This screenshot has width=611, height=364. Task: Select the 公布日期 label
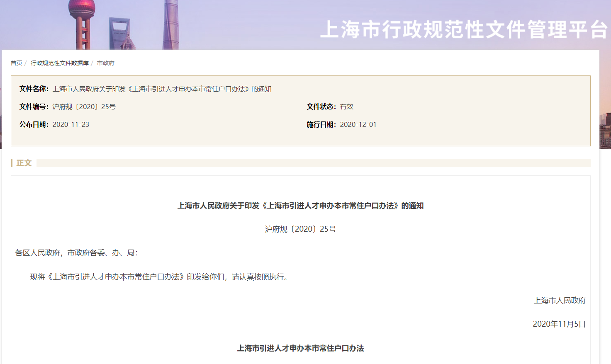[x=34, y=125]
